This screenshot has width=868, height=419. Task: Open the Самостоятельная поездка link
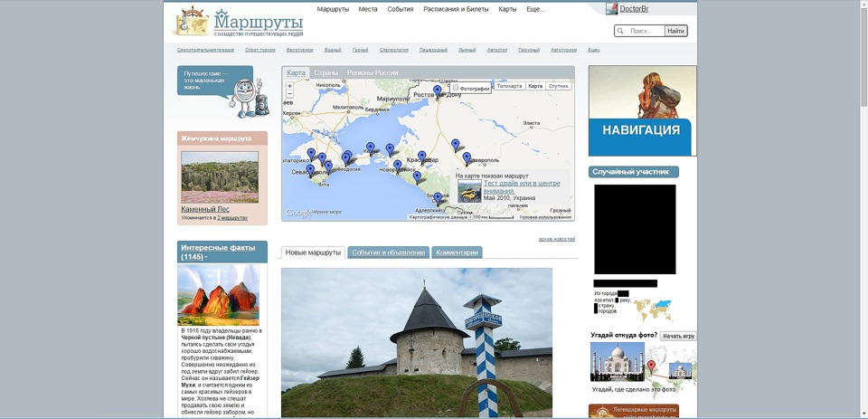[x=205, y=50]
